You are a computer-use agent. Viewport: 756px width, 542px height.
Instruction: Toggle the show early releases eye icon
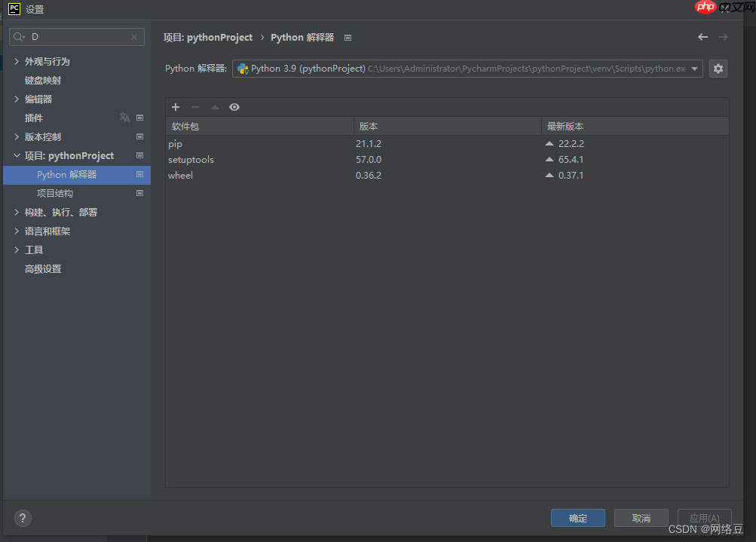tap(234, 107)
